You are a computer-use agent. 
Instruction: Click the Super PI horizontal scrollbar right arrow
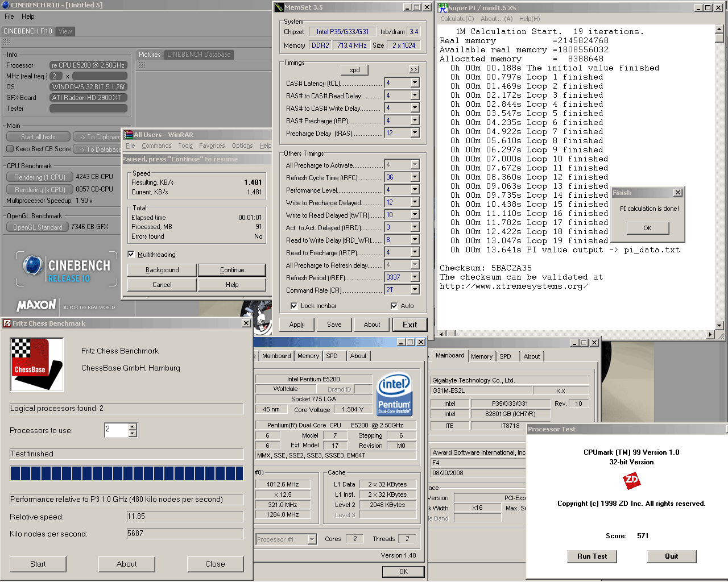coord(710,335)
